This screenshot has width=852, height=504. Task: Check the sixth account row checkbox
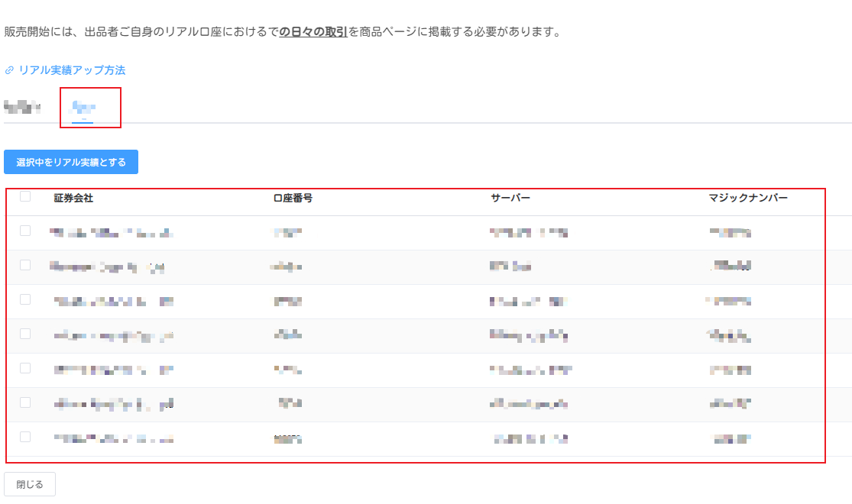25,402
